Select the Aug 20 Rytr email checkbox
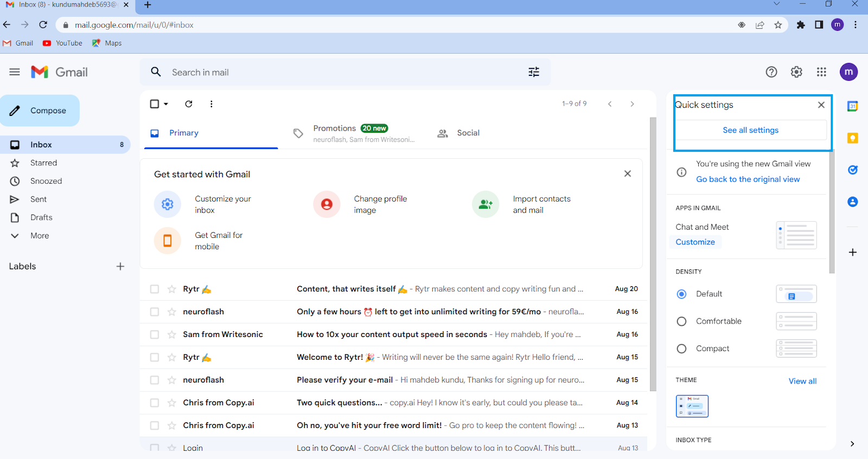This screenshot has width=868, height=459. (x=155, y=289)
